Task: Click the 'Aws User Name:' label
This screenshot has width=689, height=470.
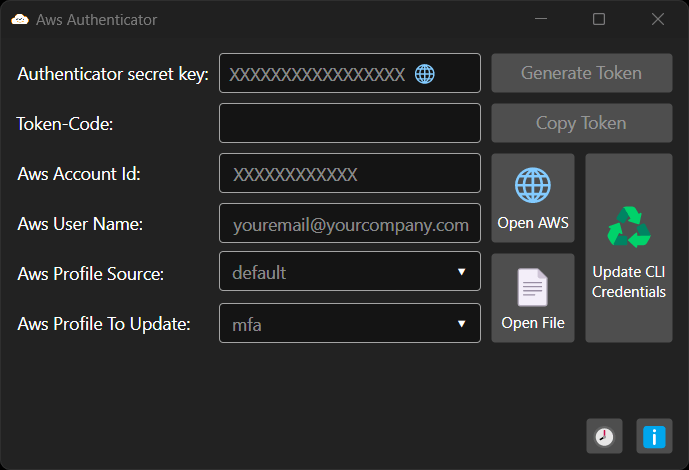Action: [x=80, y=224]
